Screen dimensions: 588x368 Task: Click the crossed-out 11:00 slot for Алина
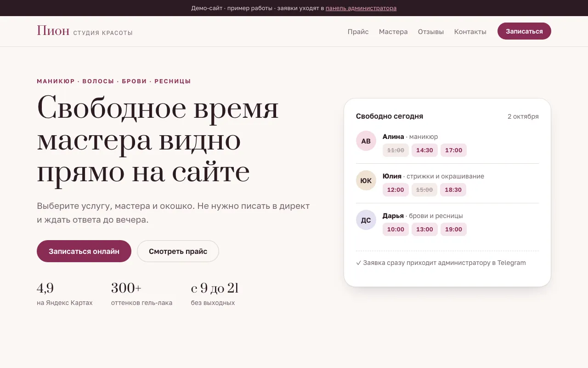396,150
